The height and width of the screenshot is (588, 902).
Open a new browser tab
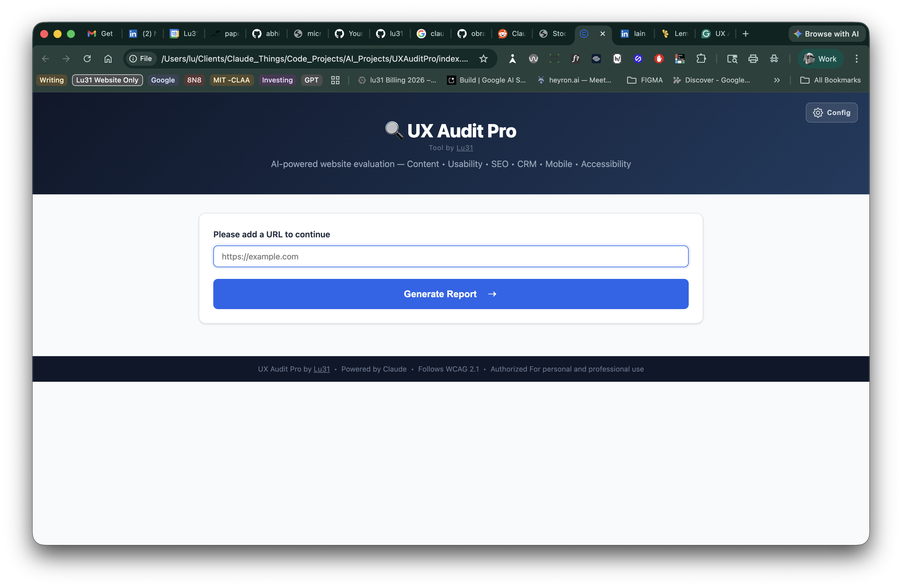pos(745,34)
